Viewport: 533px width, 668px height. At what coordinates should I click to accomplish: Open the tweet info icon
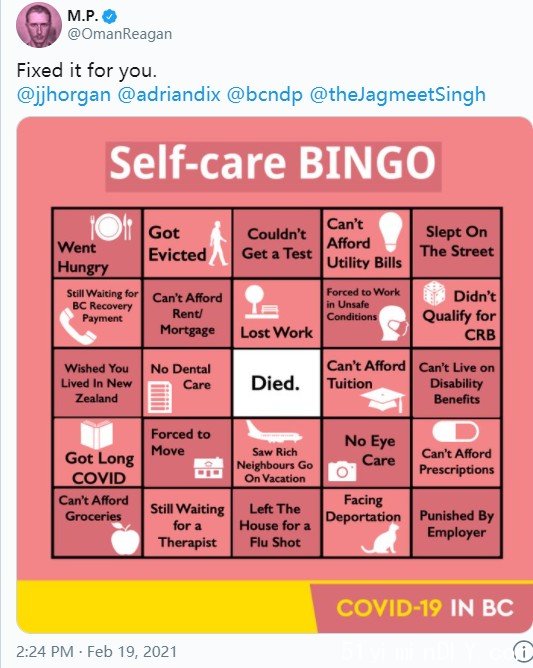point(523,651)
